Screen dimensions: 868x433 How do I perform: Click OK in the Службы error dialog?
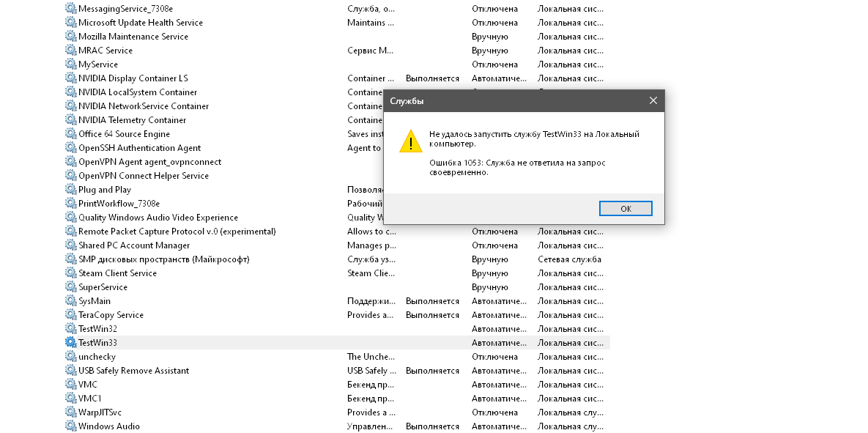tap(626, 209)
